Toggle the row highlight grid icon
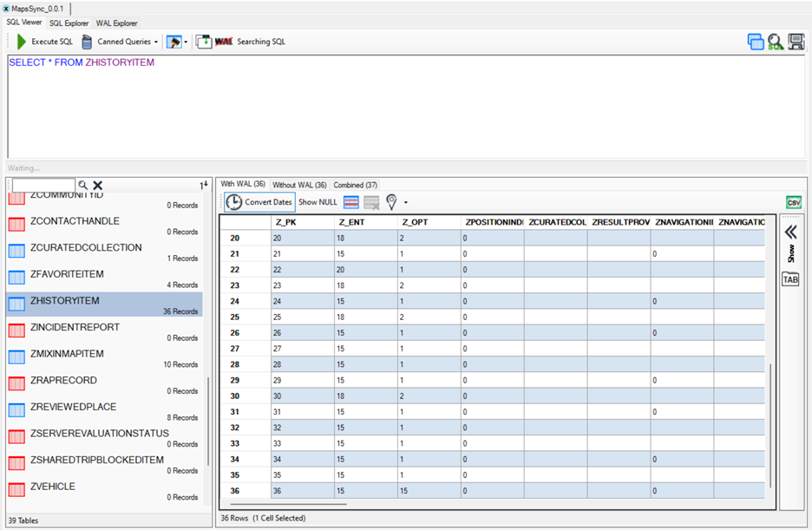The width and height of the screenshot is (812, 530). [351, 202]
